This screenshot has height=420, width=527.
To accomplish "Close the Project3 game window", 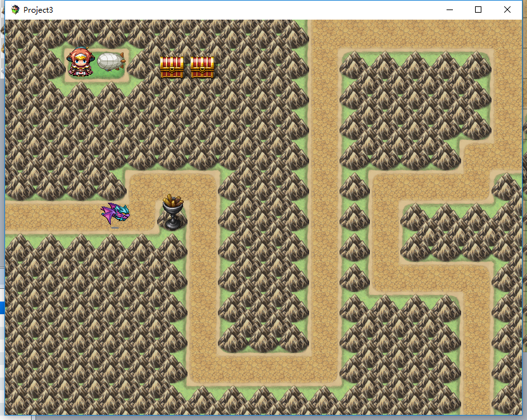I will (507, 10).
